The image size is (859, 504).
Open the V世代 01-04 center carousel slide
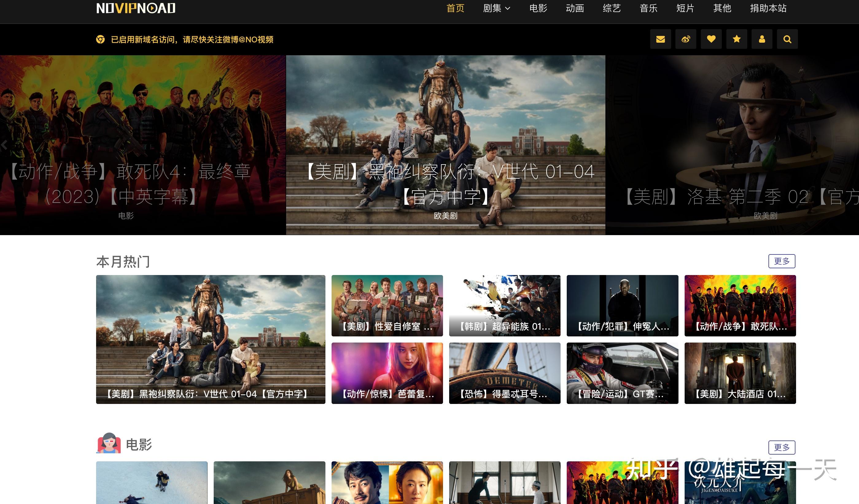[x=445, y=145]
